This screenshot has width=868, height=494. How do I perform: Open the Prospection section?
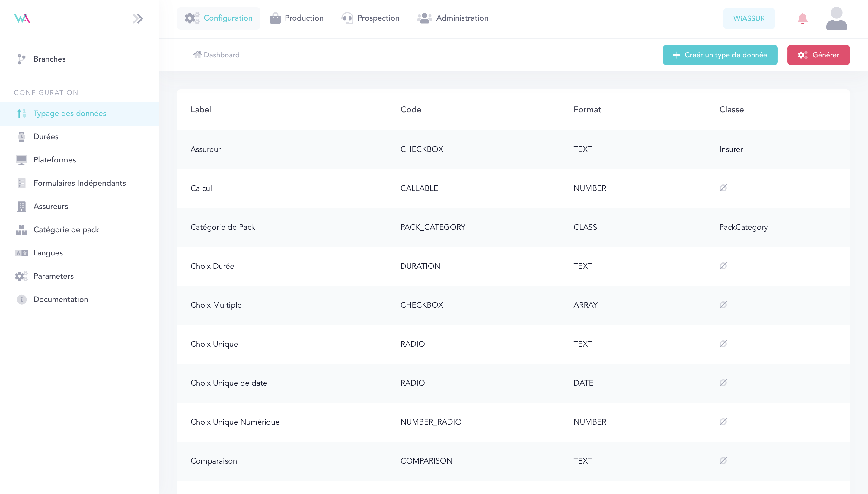[370, 18]
